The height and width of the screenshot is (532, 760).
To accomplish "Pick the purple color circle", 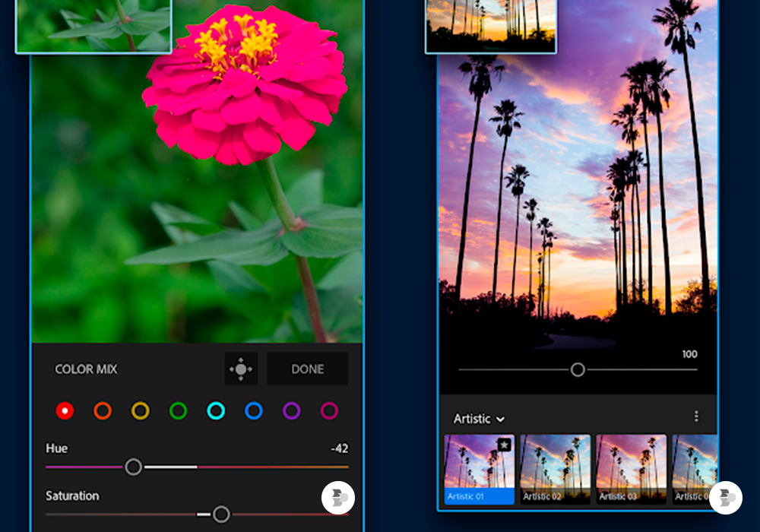I will point(292,411).
